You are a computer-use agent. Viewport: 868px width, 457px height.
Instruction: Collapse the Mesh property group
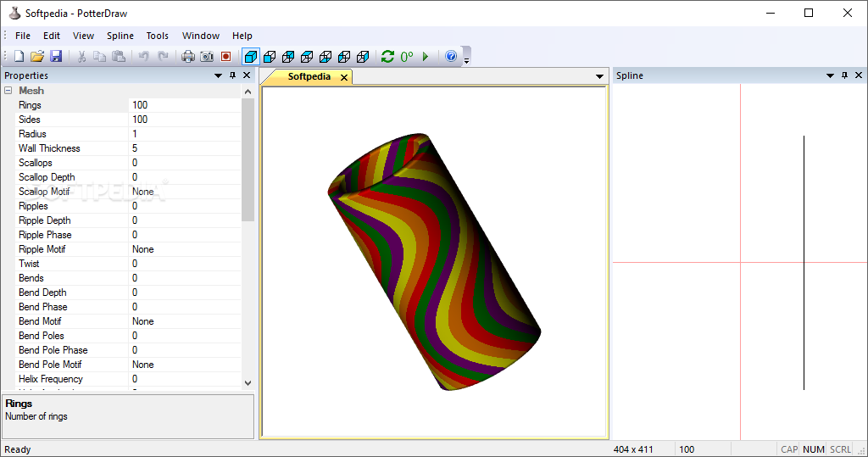click(8, 90)
